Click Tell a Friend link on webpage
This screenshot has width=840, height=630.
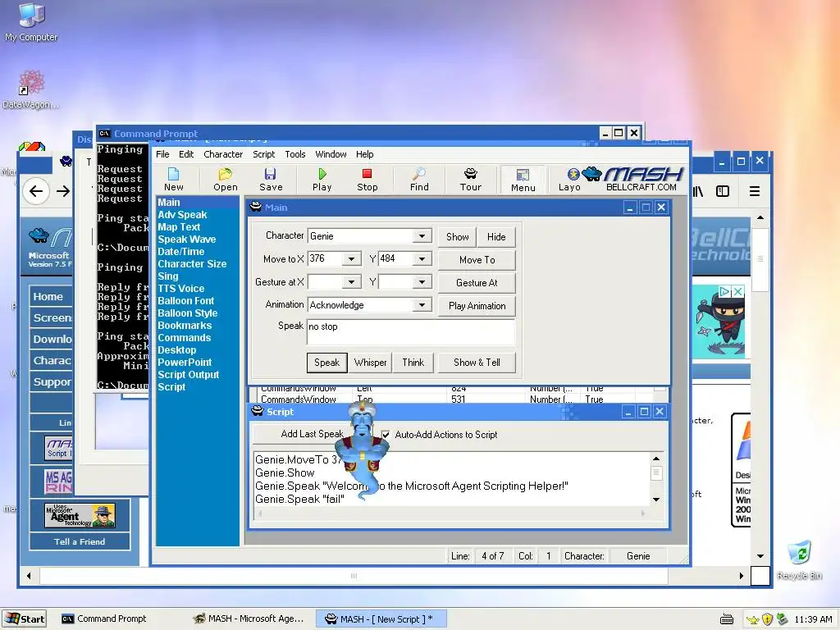click(x=80, y=541)
